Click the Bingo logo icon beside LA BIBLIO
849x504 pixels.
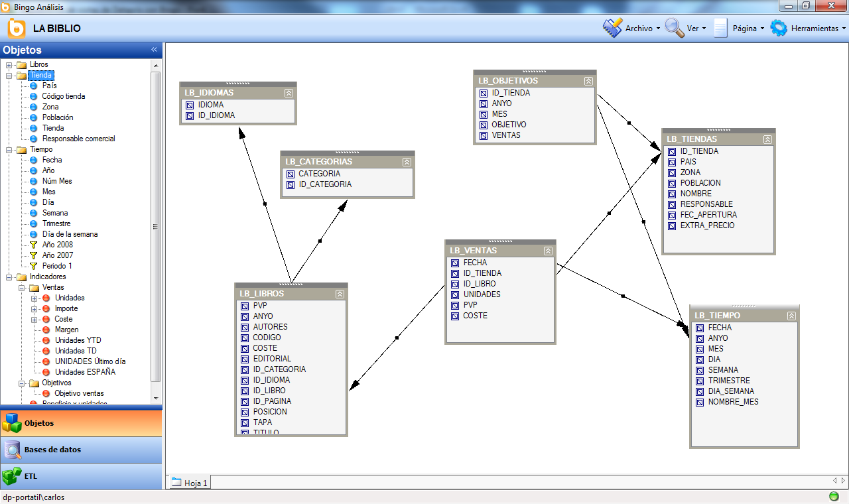coord(17,29)
